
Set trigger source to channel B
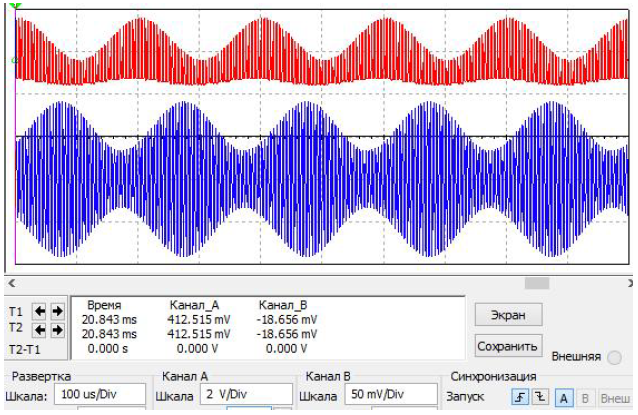(x=586, y=397)
